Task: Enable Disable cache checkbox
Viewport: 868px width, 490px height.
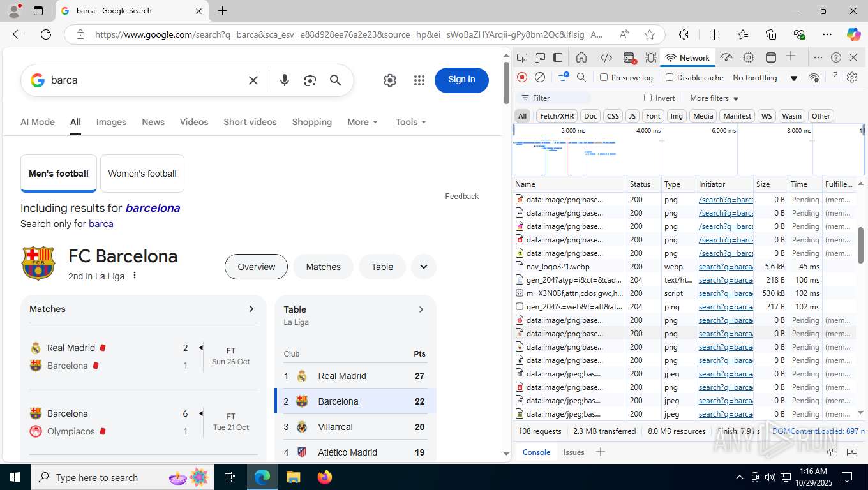Action: pyautogui.click(x=670, y=77)
